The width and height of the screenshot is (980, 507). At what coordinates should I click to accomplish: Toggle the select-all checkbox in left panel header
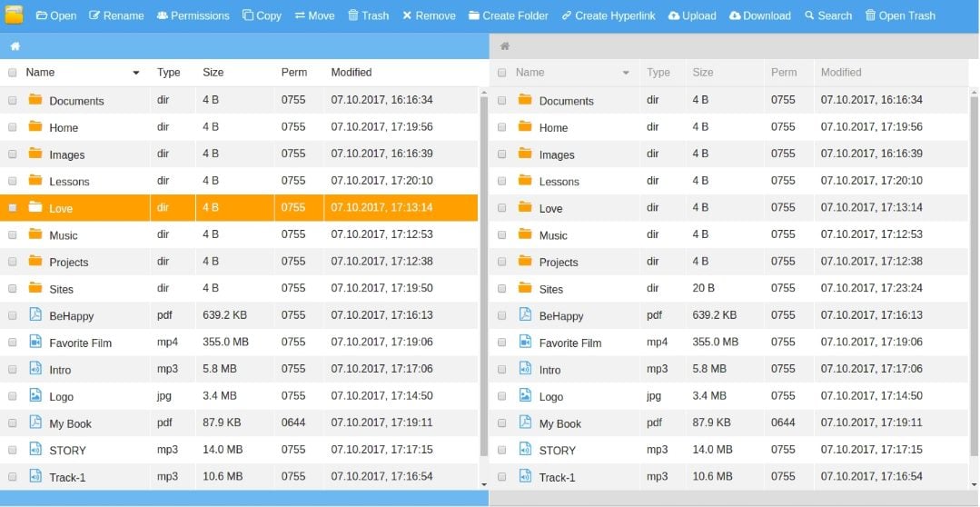(13, 73)
